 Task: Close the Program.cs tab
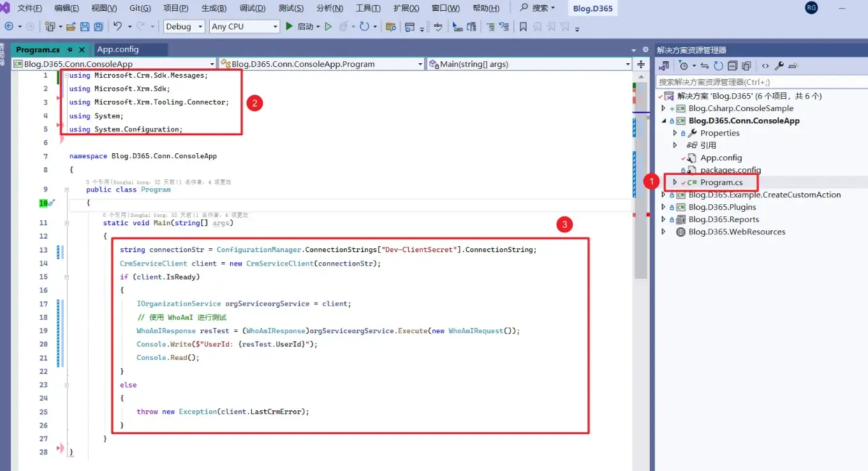point(82,50)
